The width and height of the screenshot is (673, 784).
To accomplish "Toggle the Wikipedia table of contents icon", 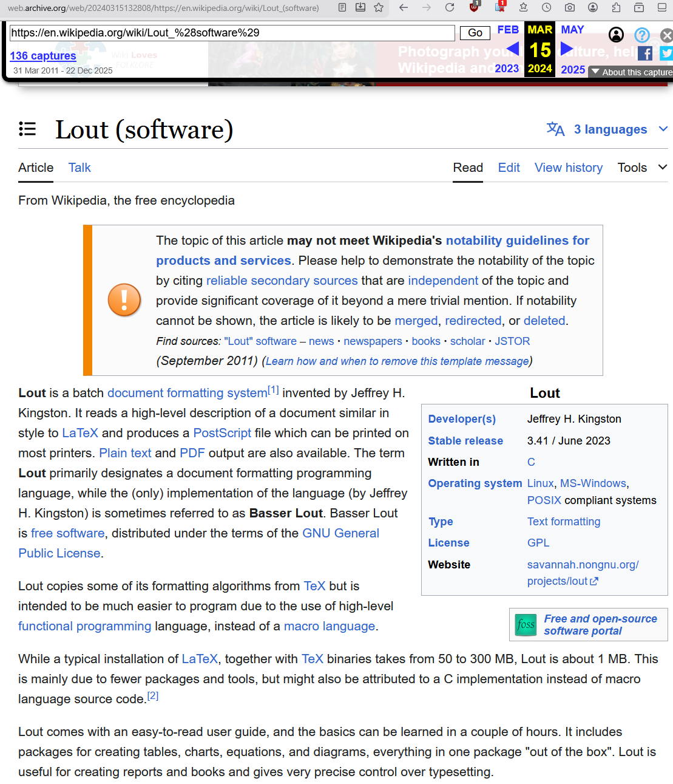I will pos(27,129).
